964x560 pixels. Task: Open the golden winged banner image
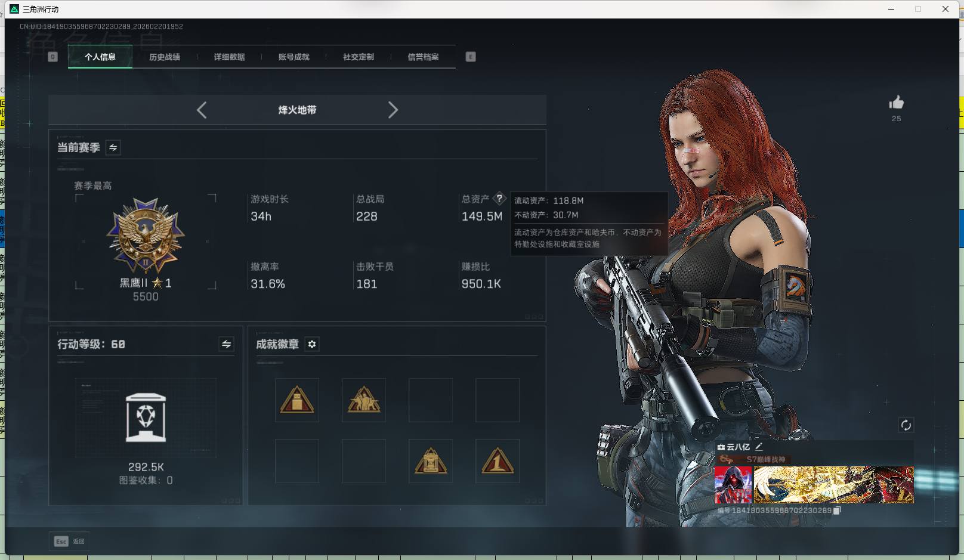click(834, 485)
